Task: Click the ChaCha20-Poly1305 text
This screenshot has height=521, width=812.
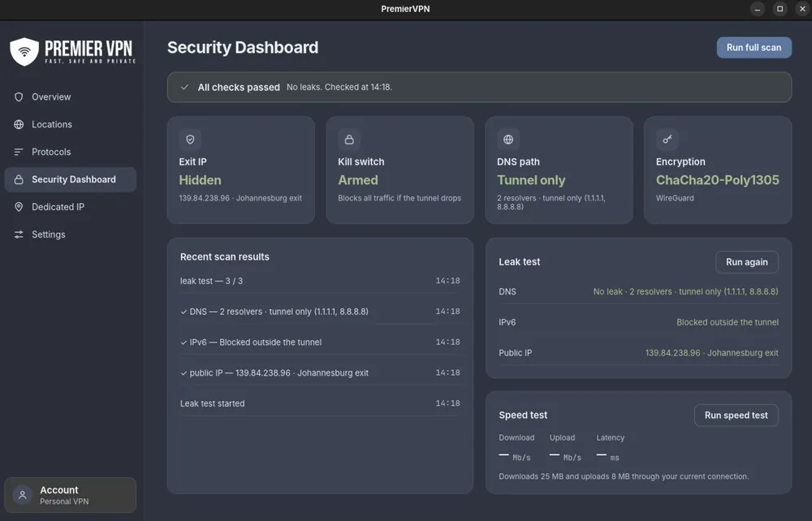Action: coord(717,180)
